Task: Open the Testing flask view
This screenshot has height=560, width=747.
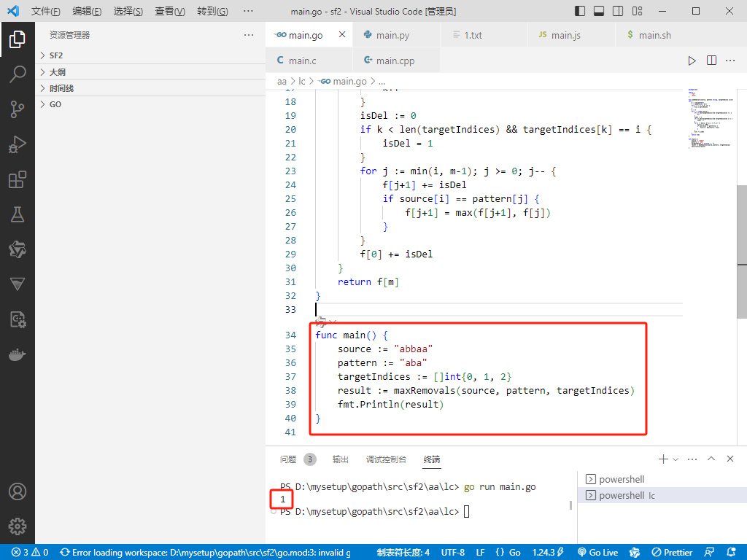Action: (x=18, y=215)
